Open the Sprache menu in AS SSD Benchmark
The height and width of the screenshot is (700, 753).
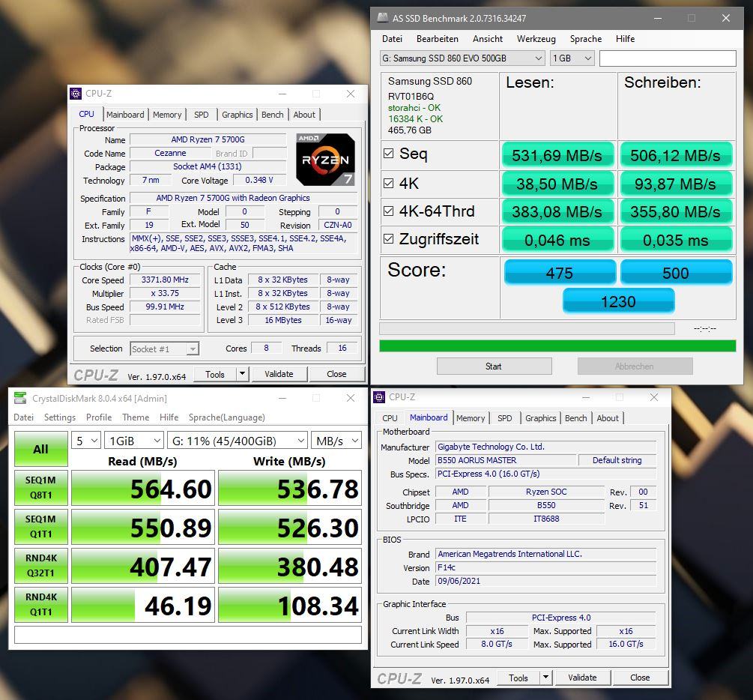coord(585,39)
